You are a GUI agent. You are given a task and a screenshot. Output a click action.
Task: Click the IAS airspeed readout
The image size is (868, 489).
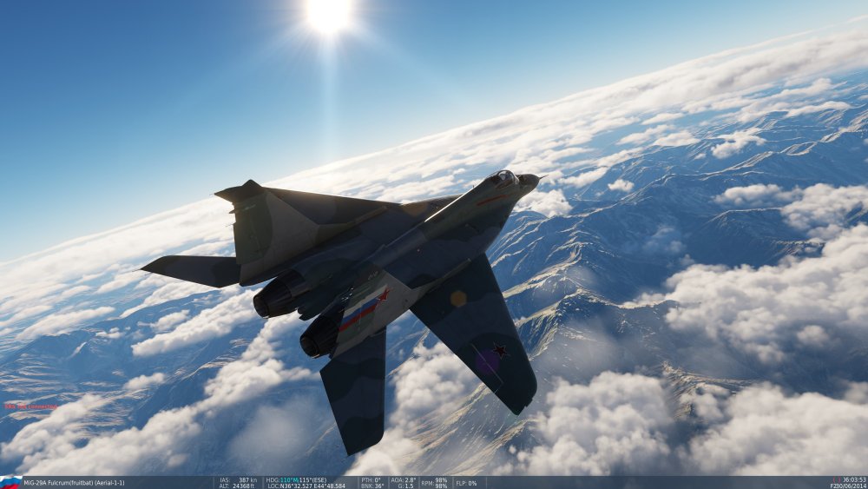(239, 479)
